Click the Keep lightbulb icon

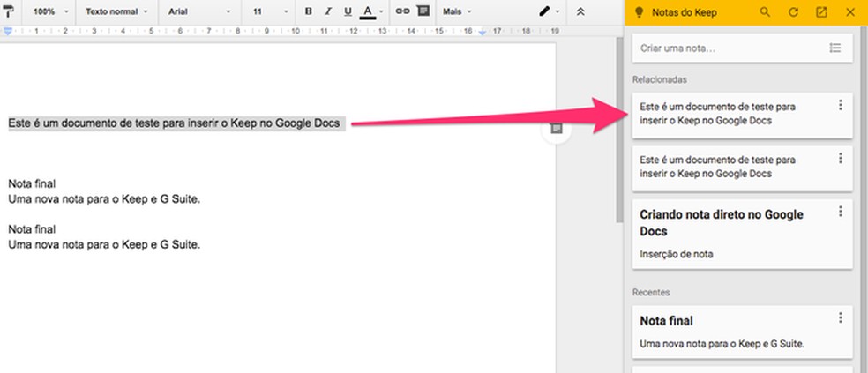[638, 12]
